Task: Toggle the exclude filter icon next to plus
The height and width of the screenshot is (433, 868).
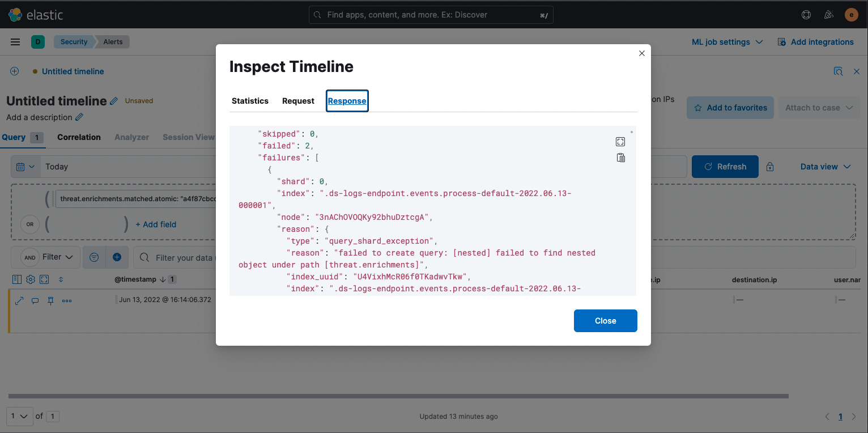Action: click(93, 257)
